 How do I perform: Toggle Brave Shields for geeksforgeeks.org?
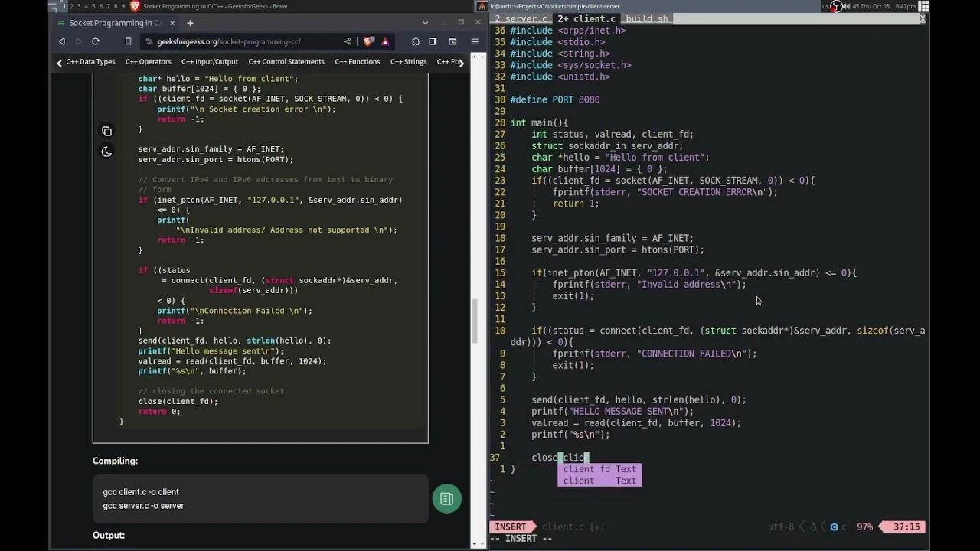368,41
